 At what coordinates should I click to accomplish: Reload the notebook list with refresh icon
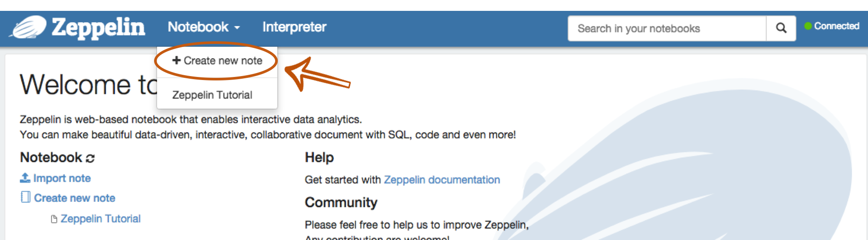coord(90,158)
